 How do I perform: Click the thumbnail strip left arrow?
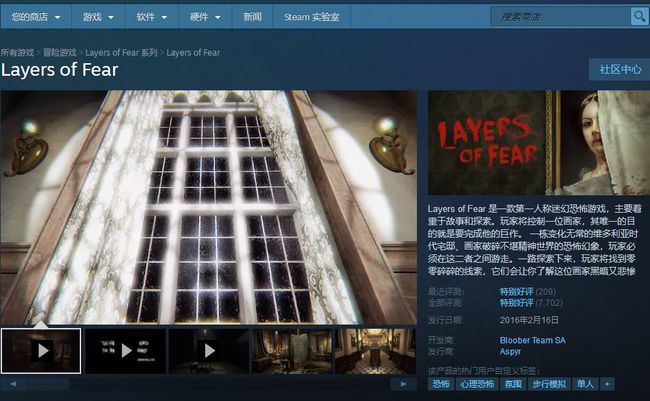tap(10, 383)
